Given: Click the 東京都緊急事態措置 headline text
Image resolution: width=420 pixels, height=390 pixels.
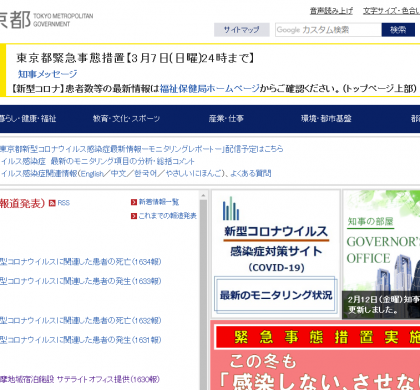Looking at the screenshot, I should [135, 58].
